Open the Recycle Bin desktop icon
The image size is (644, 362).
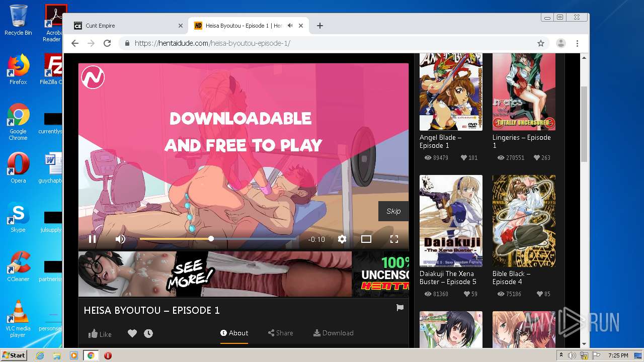(18, 21)
